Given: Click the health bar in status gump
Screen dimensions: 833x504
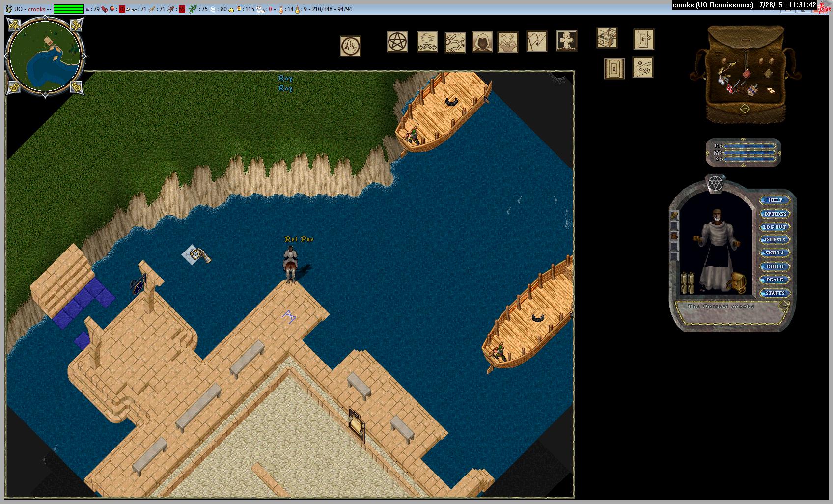Looking at the screenshot, I should coord(749,146).
